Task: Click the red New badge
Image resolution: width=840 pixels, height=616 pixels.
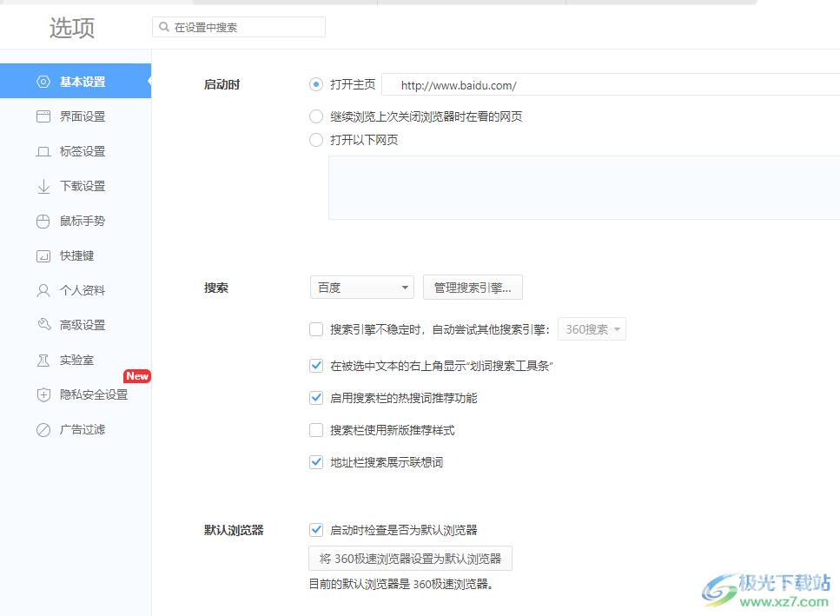Action: pos(137,376)
